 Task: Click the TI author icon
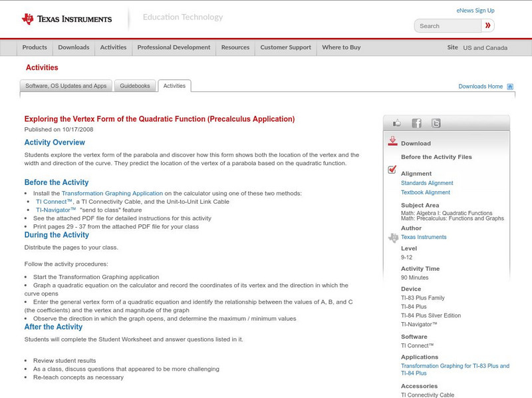(393, 238)
